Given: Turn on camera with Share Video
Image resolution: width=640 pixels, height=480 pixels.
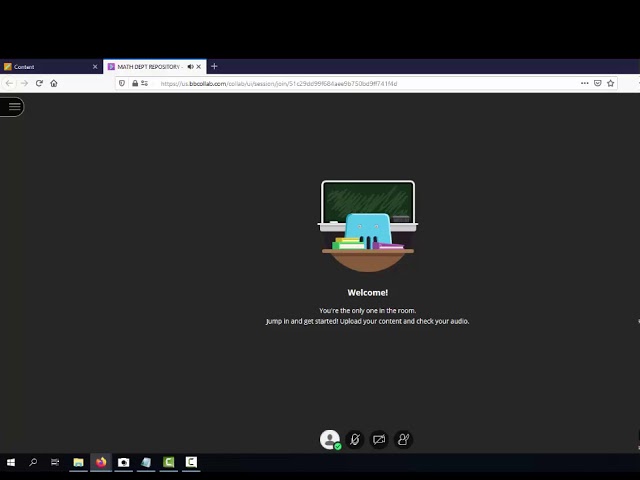Looking at the screenshot, I should (379, 440).
